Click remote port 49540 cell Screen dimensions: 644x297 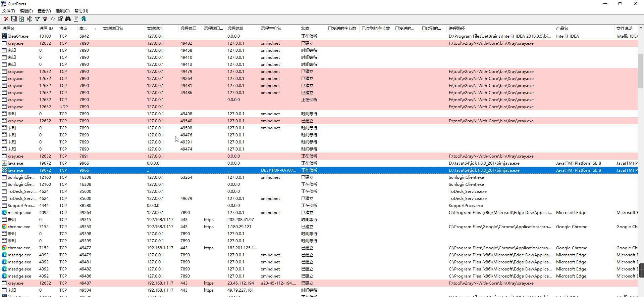point(186,121)
